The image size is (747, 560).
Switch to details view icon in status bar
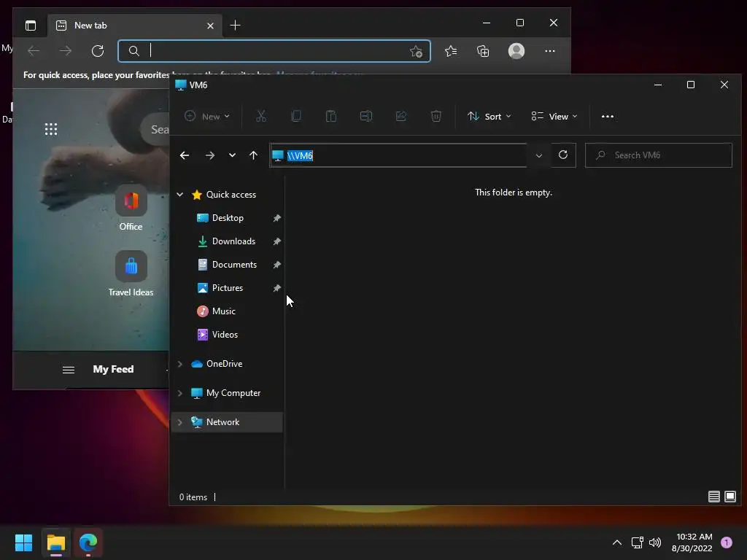coord(713,497)
